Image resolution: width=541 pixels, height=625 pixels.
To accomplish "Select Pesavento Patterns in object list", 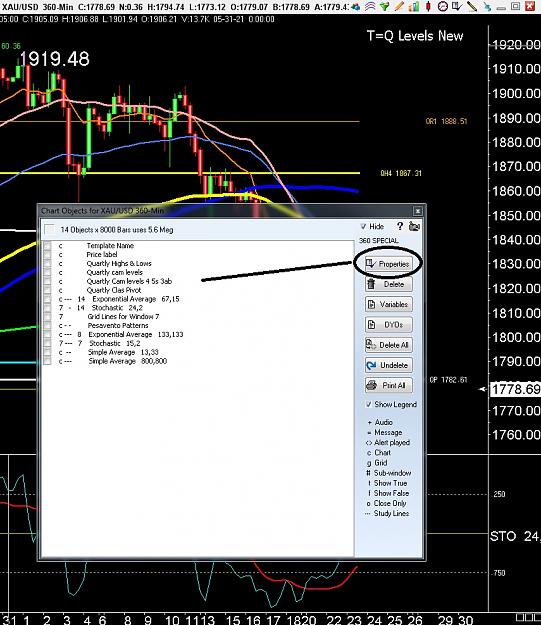I will [118, 325].
